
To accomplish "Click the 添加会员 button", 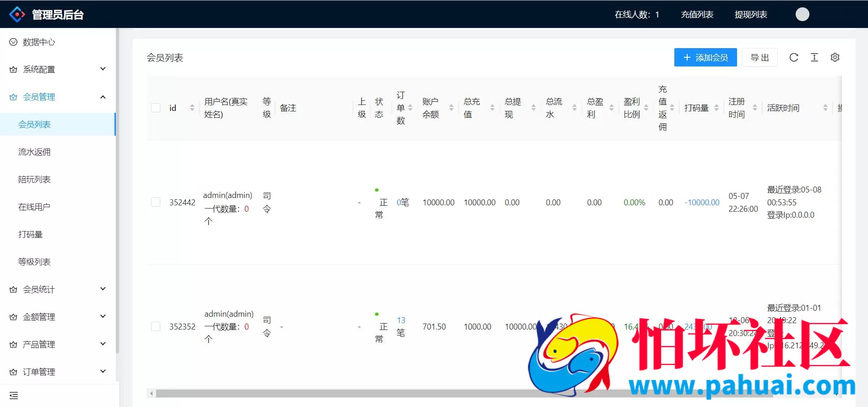I will (705, 57).
